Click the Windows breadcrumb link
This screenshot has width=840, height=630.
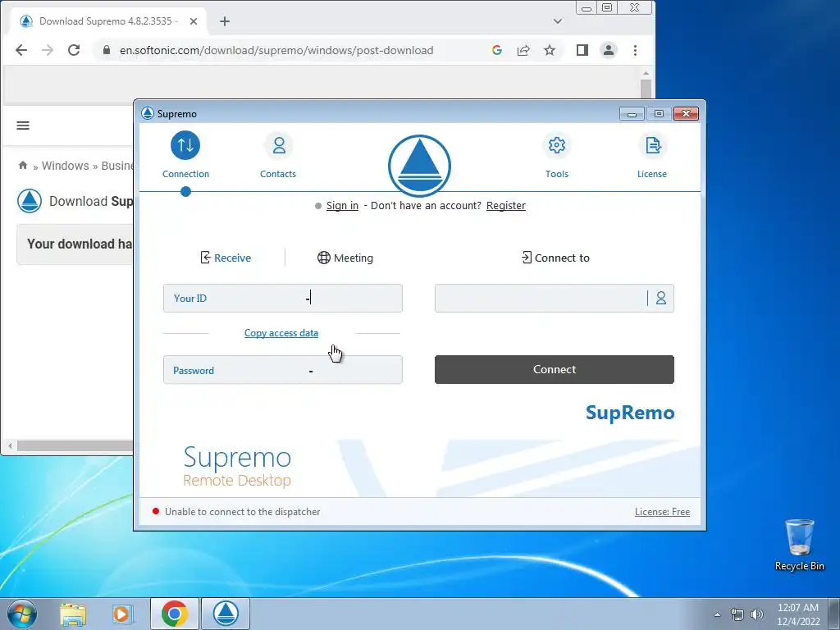(66, 166)
